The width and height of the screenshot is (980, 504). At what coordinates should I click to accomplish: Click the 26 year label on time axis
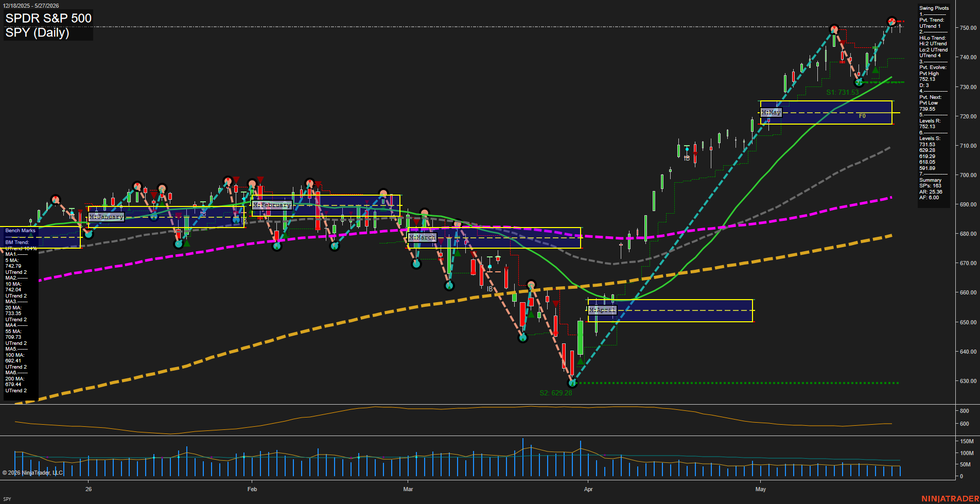89,489
